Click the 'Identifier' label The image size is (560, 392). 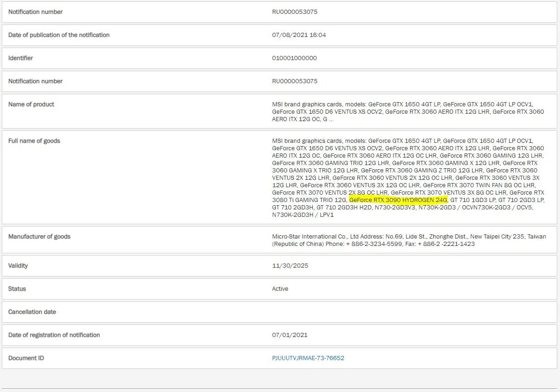pos(20,58)
